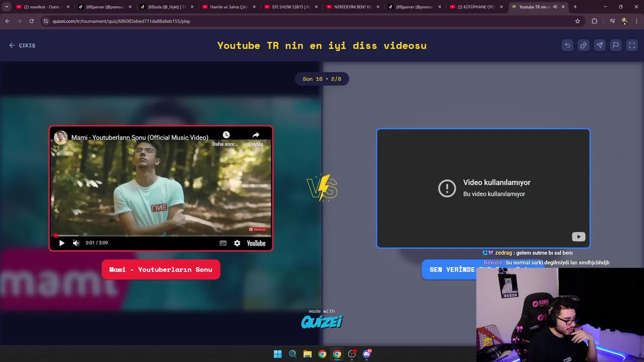Click the Quizei logo at bottom
This screenshot has height=362, width=644.
pyautogui.click(x=322, y=321)
